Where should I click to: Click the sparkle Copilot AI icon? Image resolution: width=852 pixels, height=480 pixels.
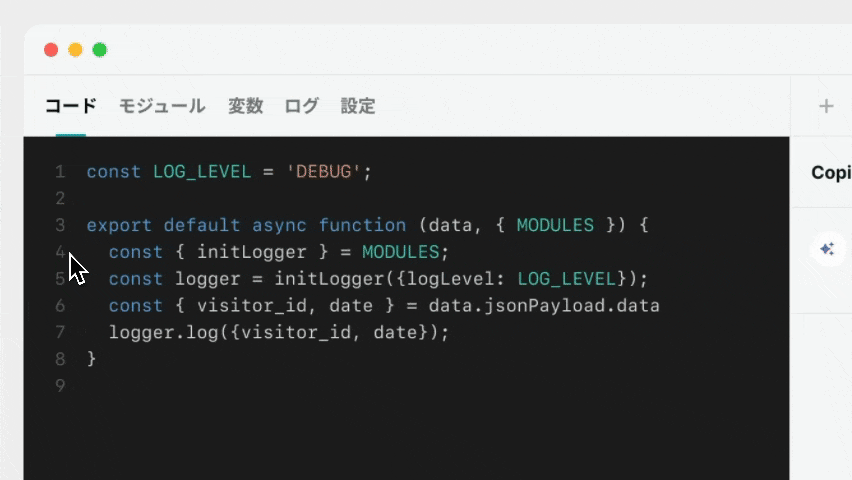(827, 250)
